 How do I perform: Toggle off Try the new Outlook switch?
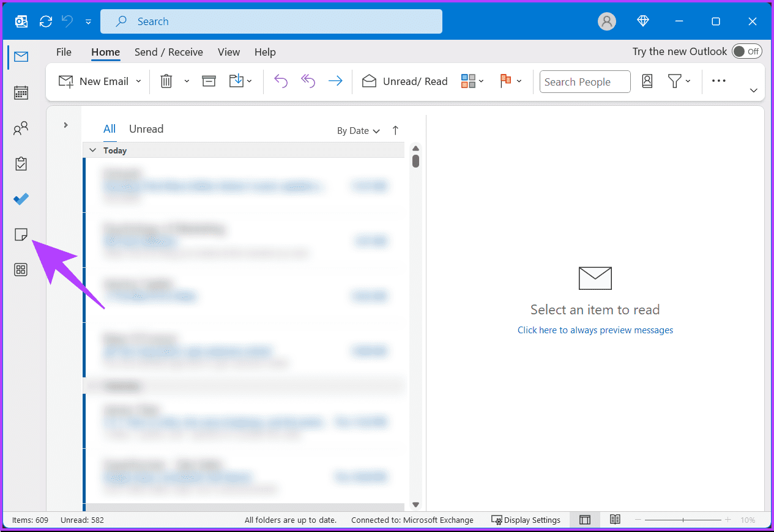click(746, 51)
